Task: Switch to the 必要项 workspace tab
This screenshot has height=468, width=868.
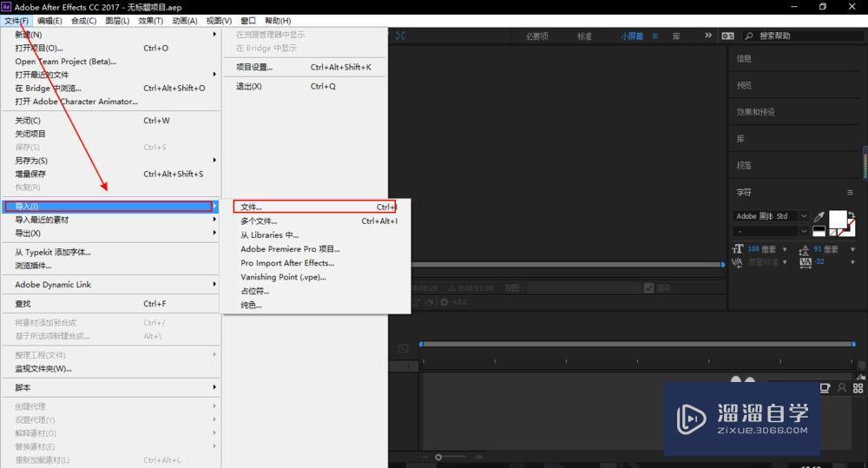Action: point(537,36)
